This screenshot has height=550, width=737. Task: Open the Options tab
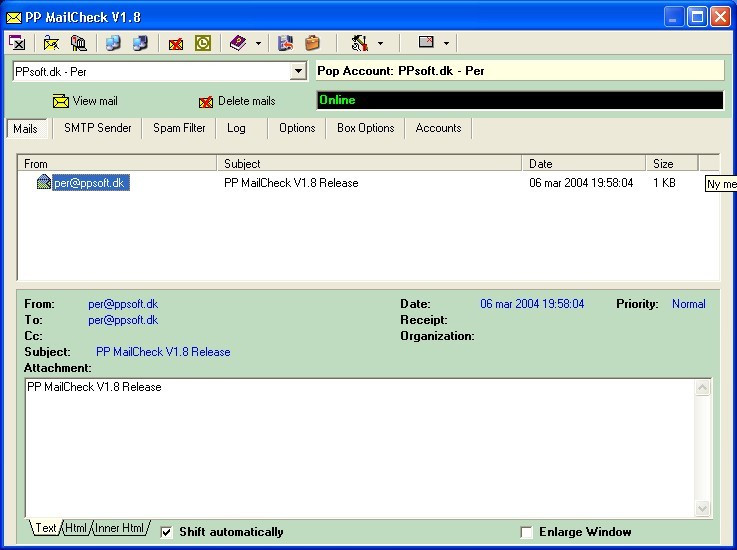click(297, 128)
